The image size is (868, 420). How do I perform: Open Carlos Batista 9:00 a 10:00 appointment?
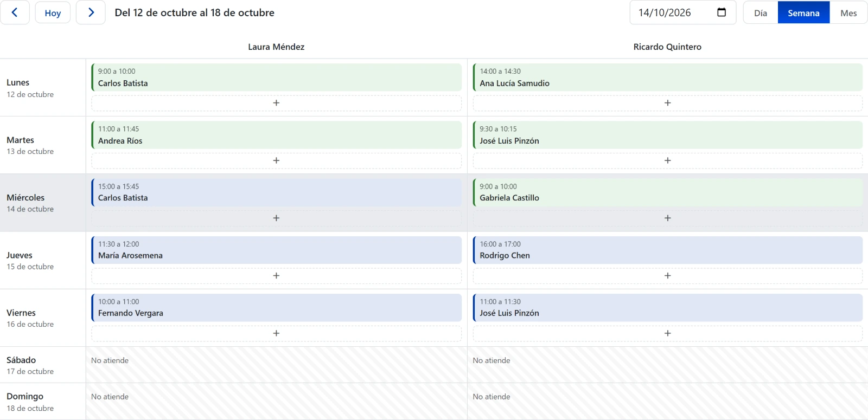click(x=276, y=77)
